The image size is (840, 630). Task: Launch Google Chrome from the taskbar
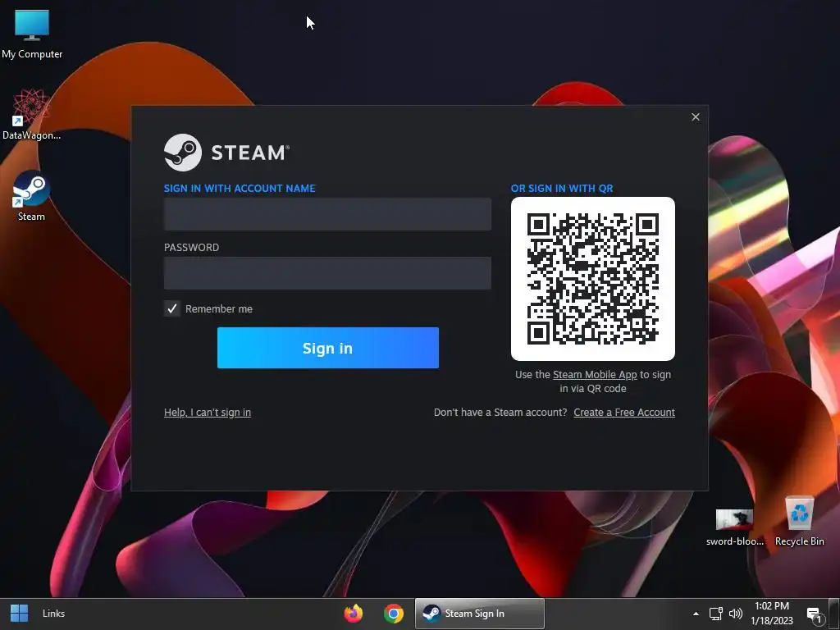pyautogui.click(x=394, y=614)
